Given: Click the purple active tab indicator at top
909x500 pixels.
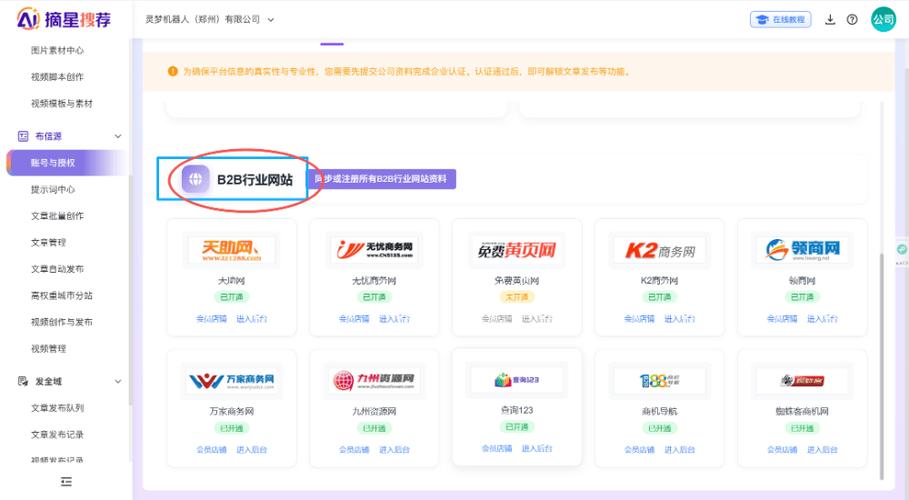Looking at the screenshot, I should [332, 44].
